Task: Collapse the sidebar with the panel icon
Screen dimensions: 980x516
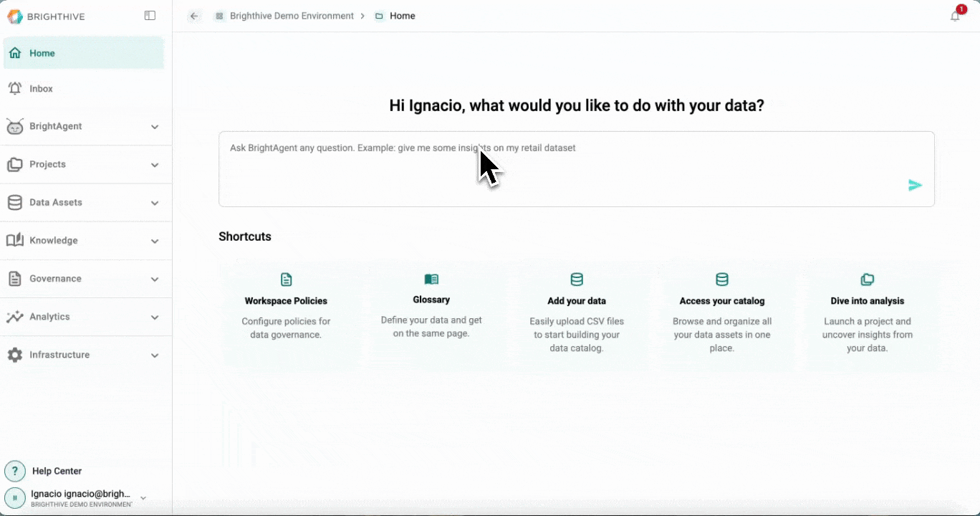Action: tap(150, 16)
